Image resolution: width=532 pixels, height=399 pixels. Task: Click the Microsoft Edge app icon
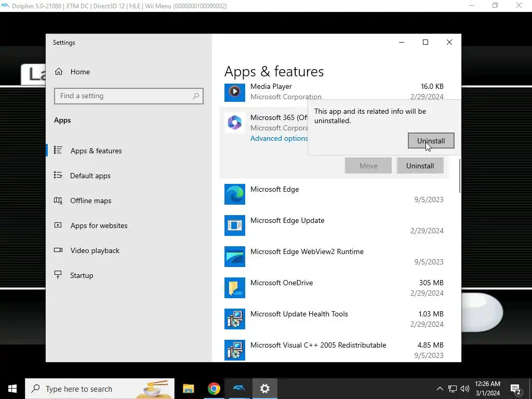(234, 194)
